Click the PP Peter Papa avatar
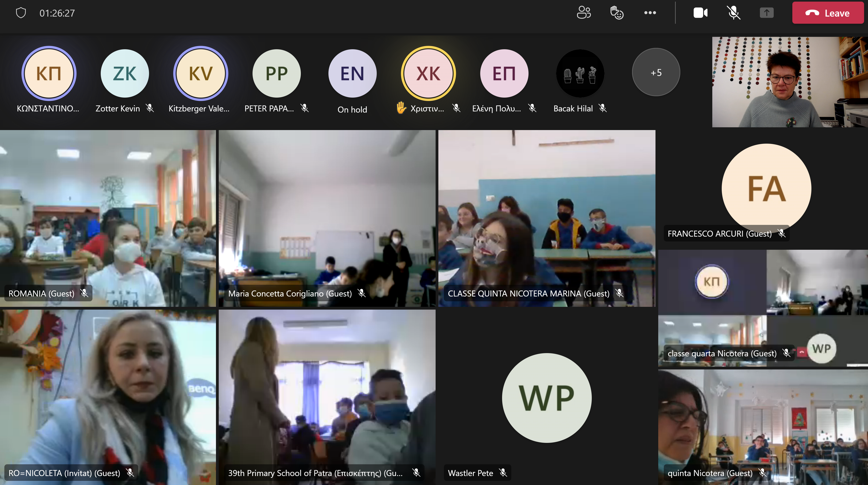 point(276,73)
